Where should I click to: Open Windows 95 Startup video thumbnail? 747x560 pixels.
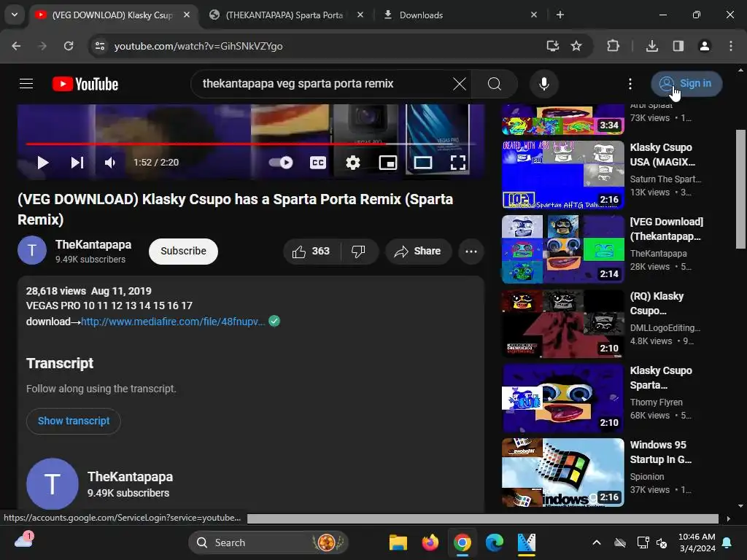click(x=563, y=472)
